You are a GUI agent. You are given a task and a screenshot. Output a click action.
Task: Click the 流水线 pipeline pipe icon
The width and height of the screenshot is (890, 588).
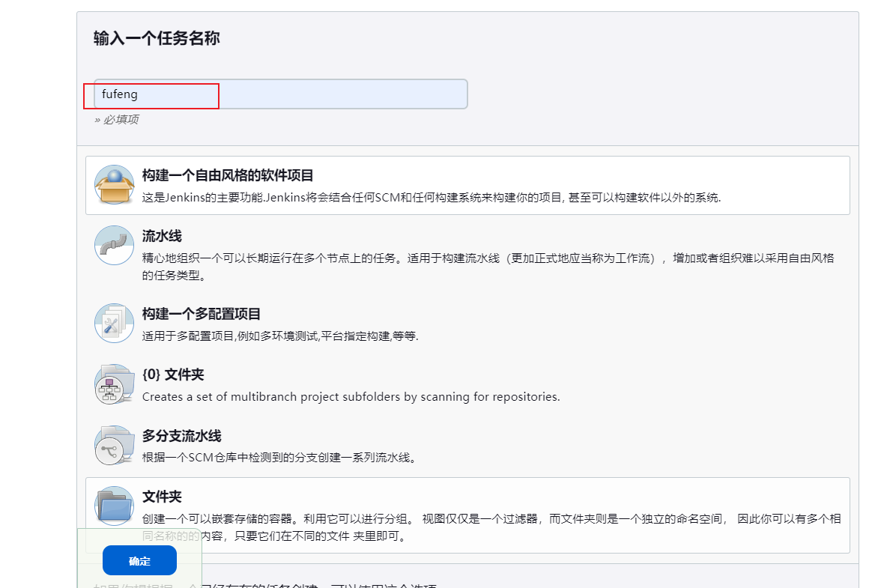(x=114, y=245)
